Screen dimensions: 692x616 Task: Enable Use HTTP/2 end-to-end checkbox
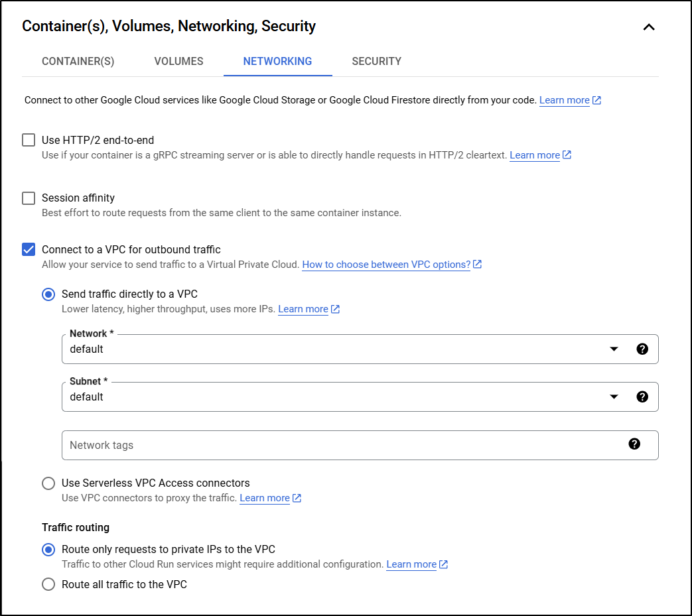[x=29, y=140]
